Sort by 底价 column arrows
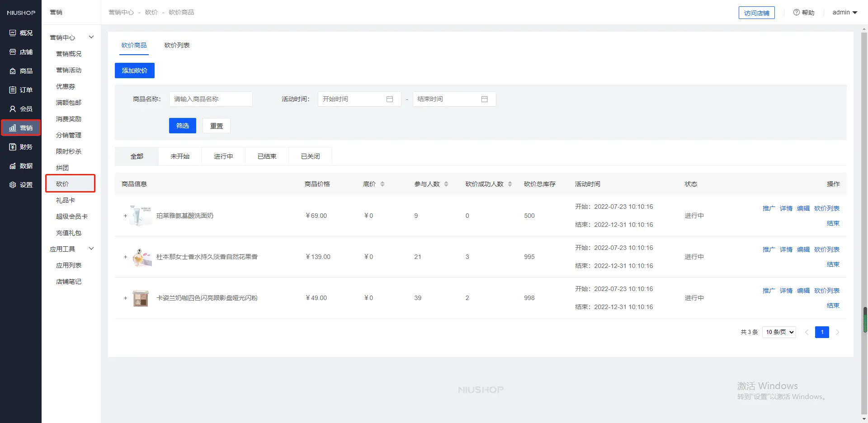868x423 pixels. pos(382,184)
